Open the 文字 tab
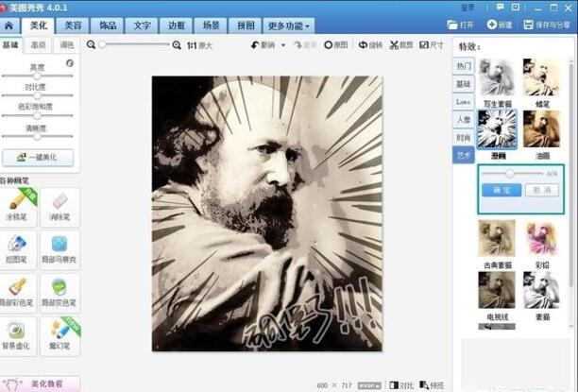Screen dimensions: 578x392 [143, 26]
